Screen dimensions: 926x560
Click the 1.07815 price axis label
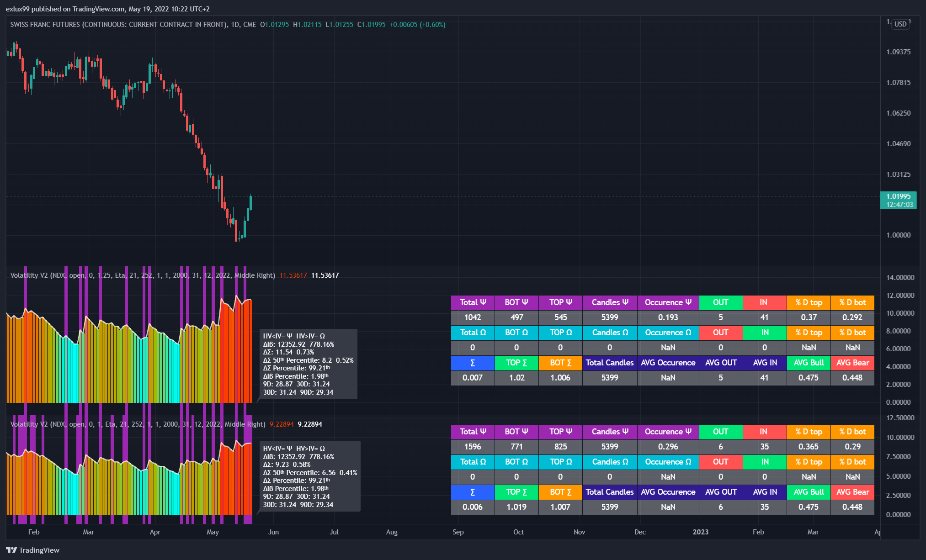[898, 83]
